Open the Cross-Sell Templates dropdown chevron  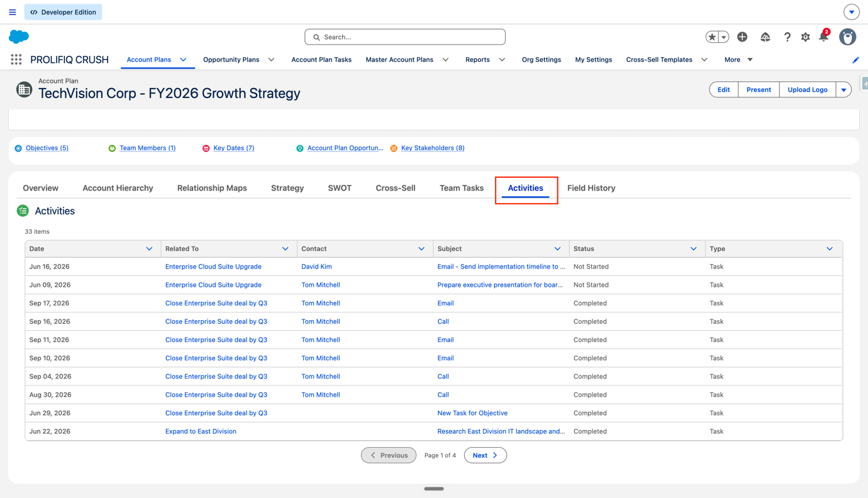point(704,60)
